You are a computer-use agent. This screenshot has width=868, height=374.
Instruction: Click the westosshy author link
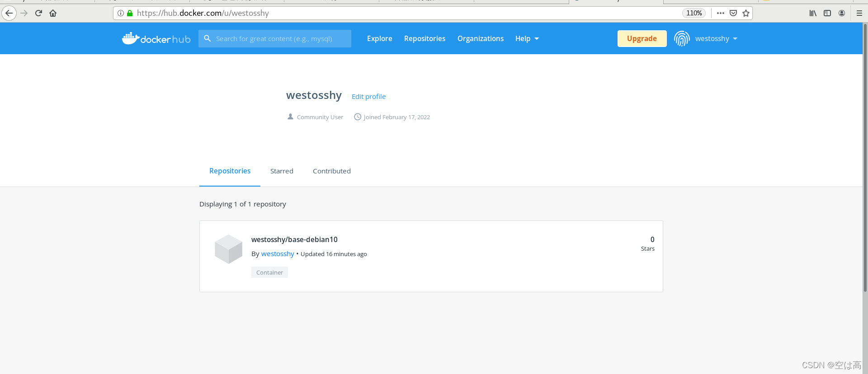pyautogui.click(x=278, y=254)
